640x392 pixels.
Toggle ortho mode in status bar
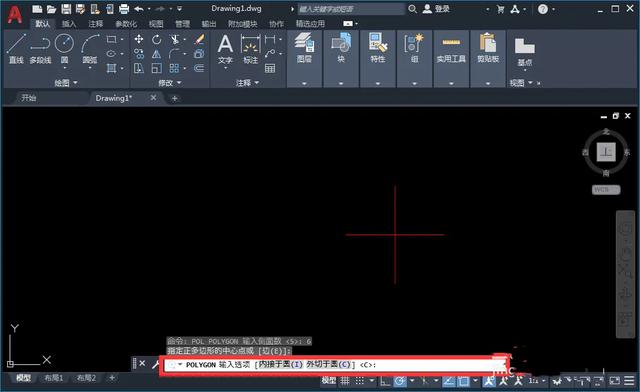(384, 381)
